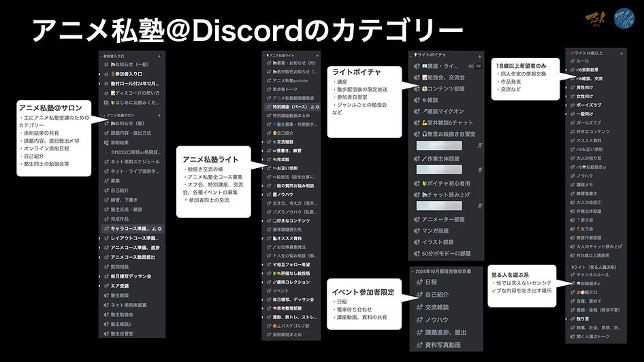The height and width of the screenshot is (362, 644).
Task: Click hash icon beside 日程 channel
Action: 419,282
